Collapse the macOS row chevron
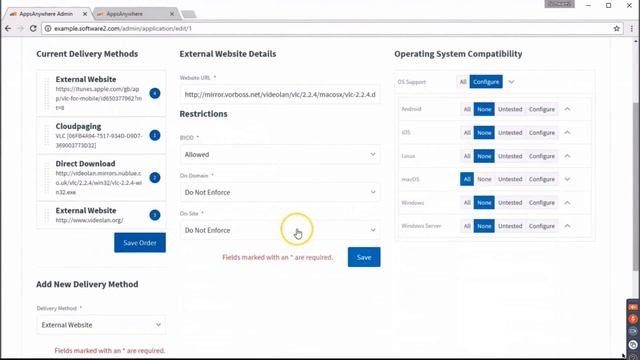640x360 pixels. (567, 179)
